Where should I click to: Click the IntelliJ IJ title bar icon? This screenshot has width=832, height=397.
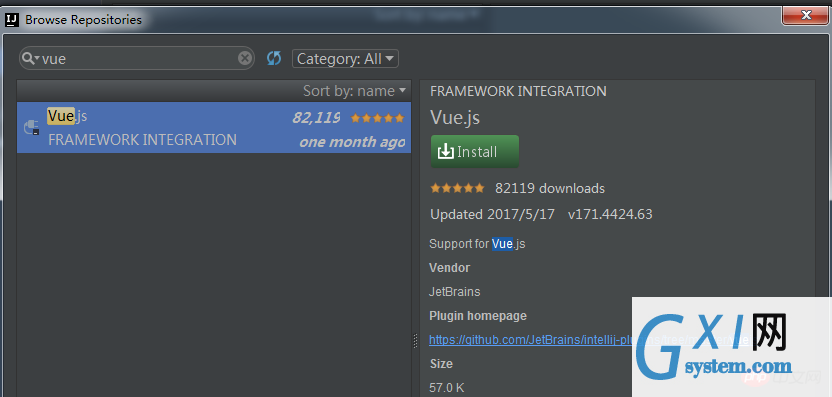tap(12, 20)
